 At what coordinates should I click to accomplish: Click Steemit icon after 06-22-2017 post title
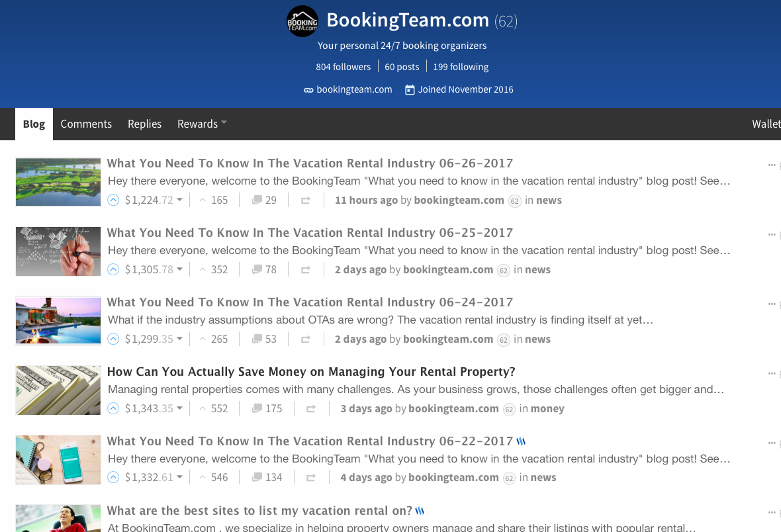pos(521,441)
